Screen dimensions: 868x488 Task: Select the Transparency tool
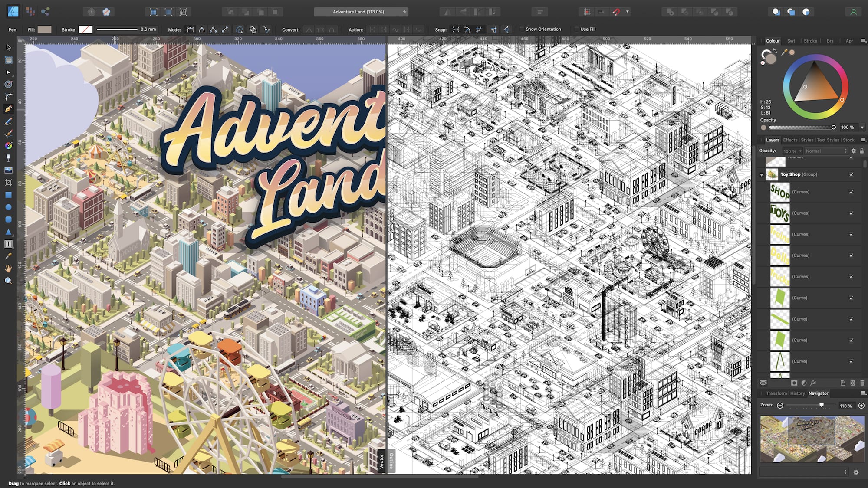pyautogui.click(x=8, y=158)
